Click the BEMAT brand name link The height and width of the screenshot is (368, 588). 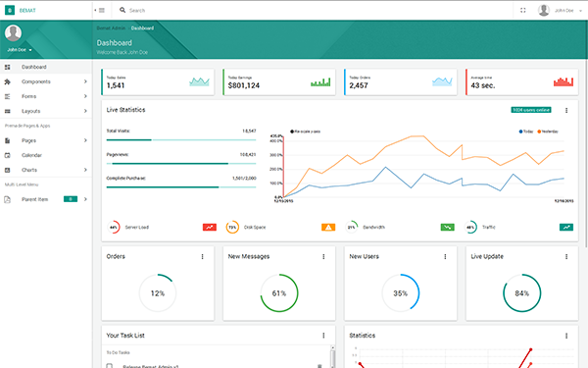coord(27,11)
